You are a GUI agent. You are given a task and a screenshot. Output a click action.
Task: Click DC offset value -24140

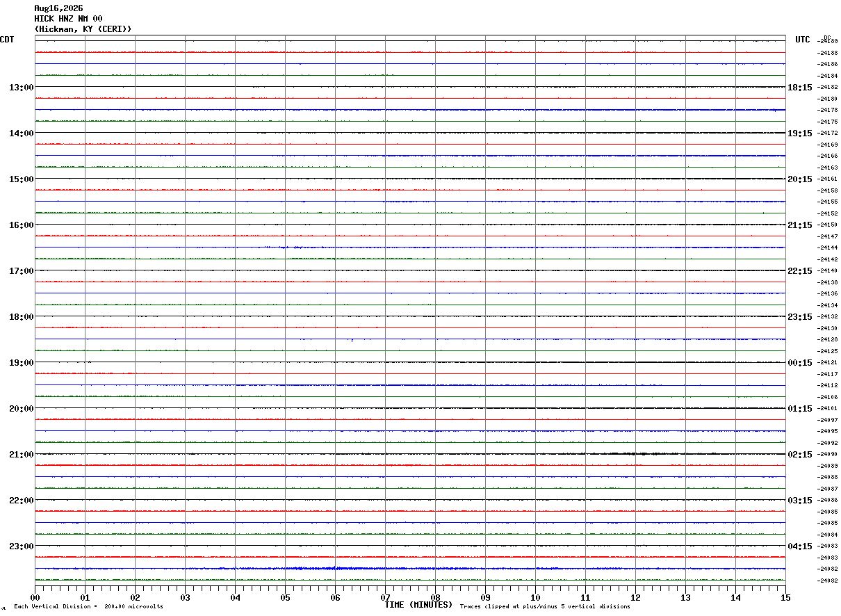click(x=827, y=270)
